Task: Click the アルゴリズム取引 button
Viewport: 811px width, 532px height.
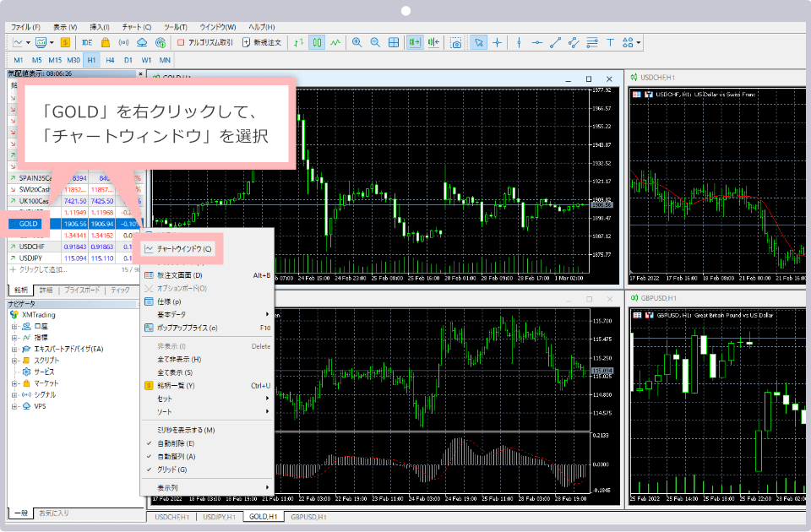Action: [x=205, y=42]
